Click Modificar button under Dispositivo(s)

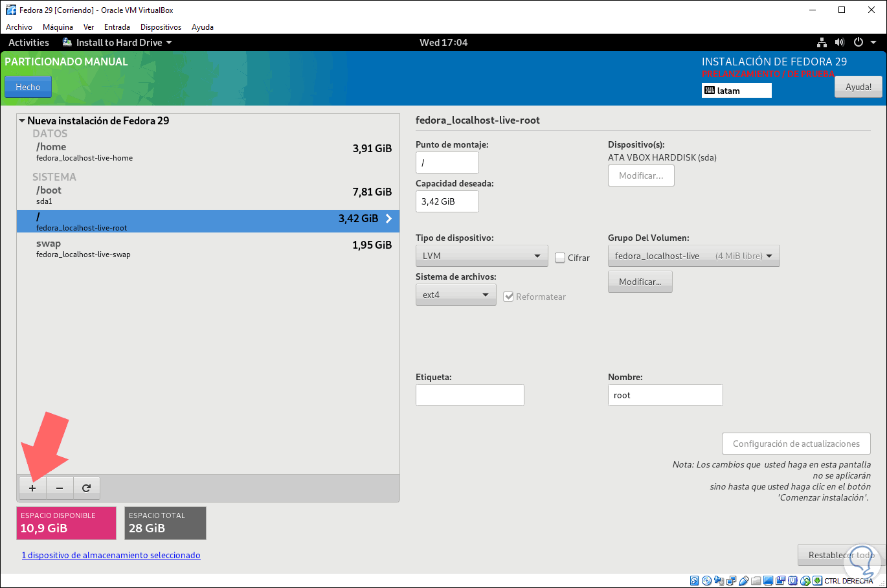click(641, 175)
